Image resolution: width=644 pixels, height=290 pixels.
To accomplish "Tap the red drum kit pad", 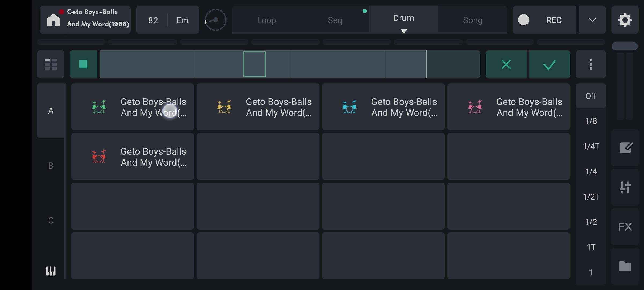I will coord(133,157).
